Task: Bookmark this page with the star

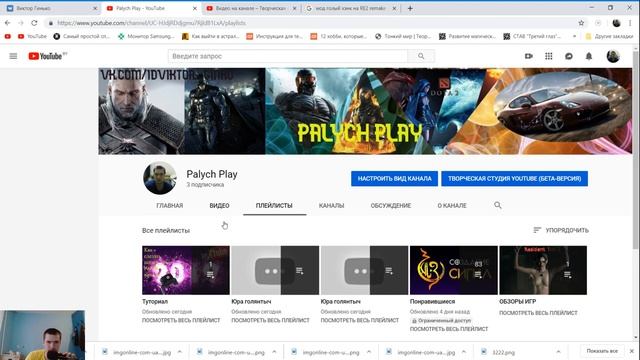Action: [x=581, y=23]
